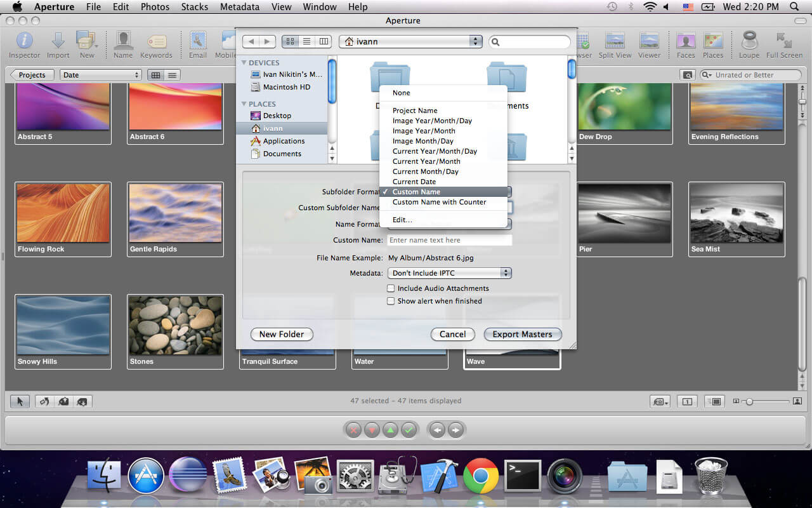Click the Cancel button
Viewport: 812px width, 508px height.
[453, 334]
